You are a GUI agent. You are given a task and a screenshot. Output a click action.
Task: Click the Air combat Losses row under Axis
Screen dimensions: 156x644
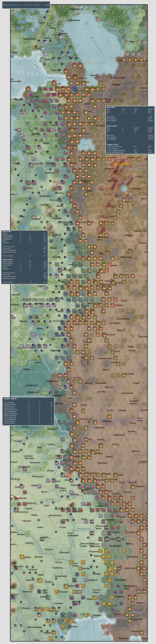[x=25, y=246]
